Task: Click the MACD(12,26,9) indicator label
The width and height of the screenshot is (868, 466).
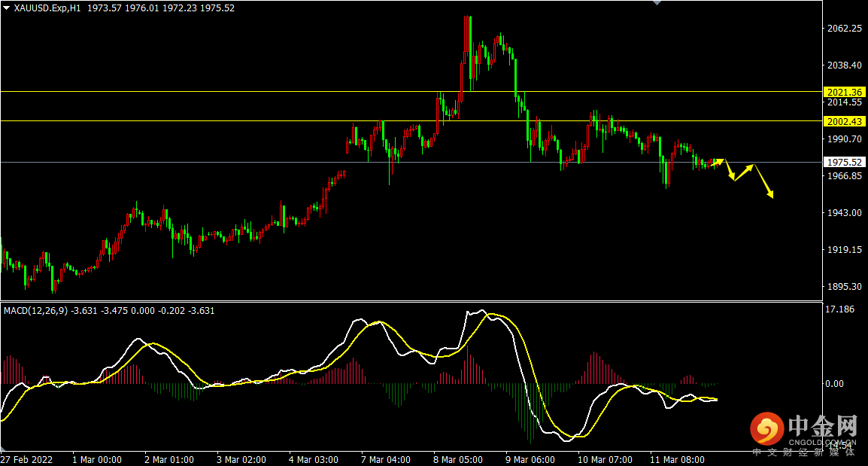Action: click(x=35, y=311)
